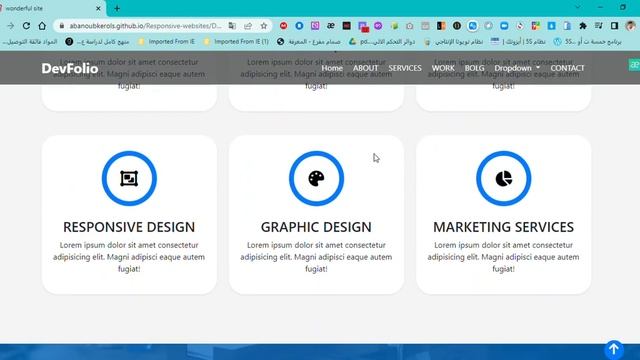Click the camera extension icon

coord(409,26)
